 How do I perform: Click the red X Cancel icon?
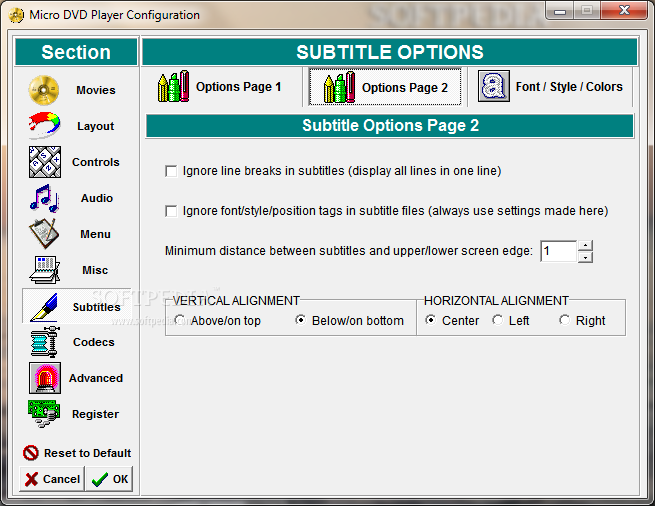(31, 479)
